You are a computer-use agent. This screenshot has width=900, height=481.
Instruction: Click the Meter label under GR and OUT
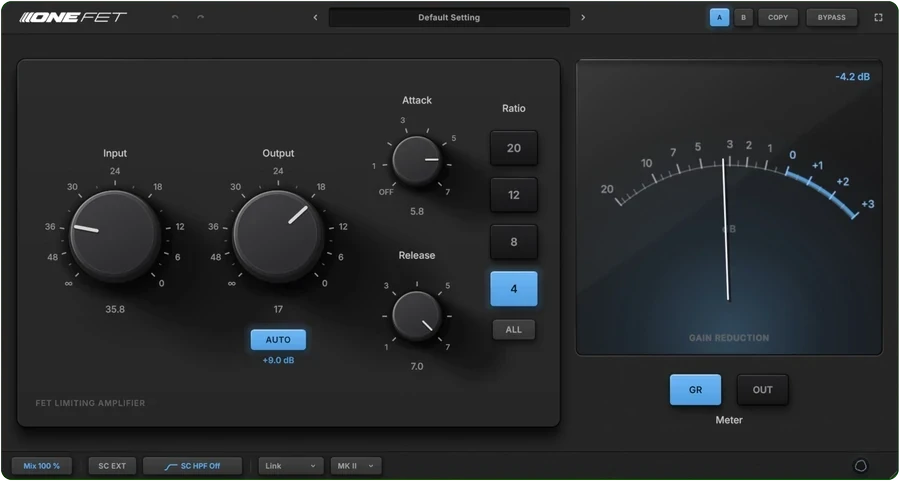pos(729,420)
